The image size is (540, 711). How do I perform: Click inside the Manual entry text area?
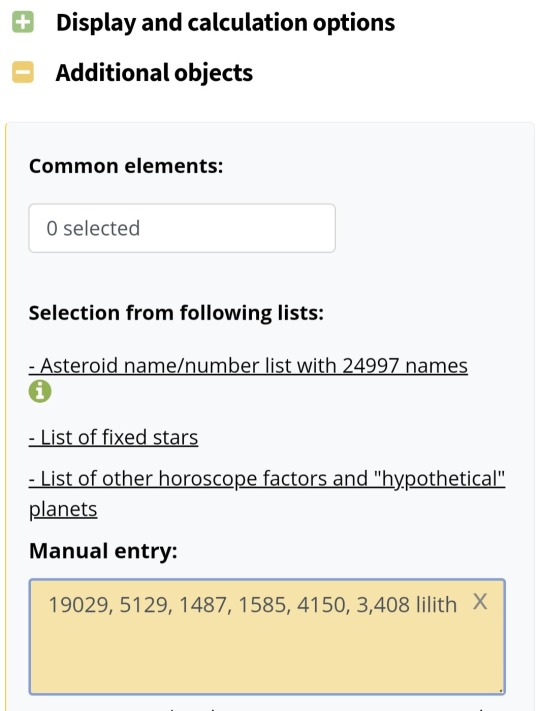[x=267, y=637]
